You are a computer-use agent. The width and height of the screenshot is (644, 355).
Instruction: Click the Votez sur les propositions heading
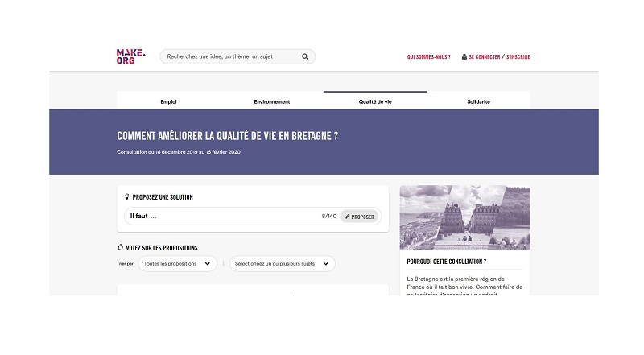coord(162,248)
